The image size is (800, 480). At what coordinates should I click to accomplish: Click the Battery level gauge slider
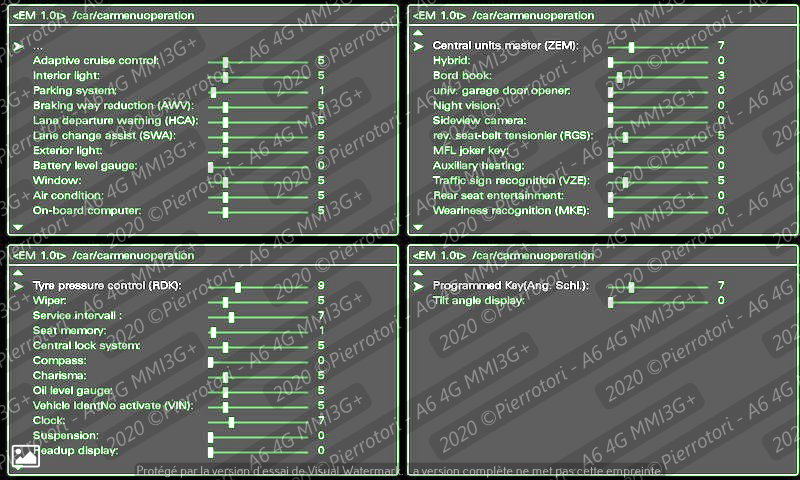point(210,166)
